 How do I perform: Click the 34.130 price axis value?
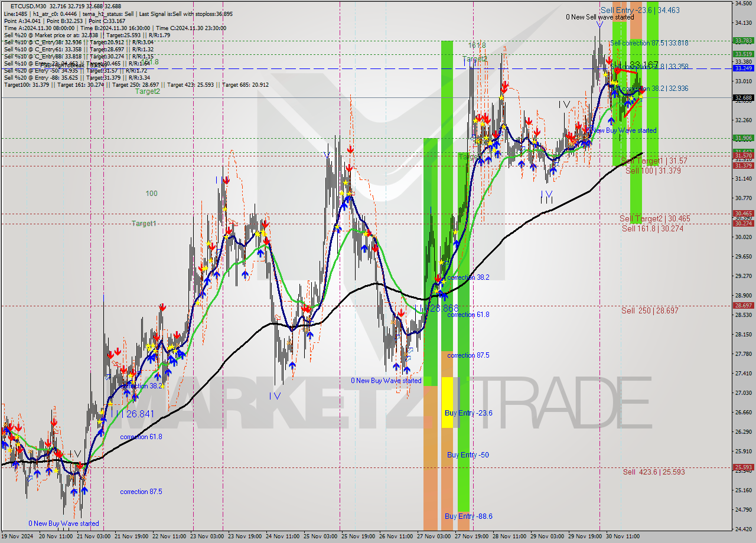(x=743, y=23)
